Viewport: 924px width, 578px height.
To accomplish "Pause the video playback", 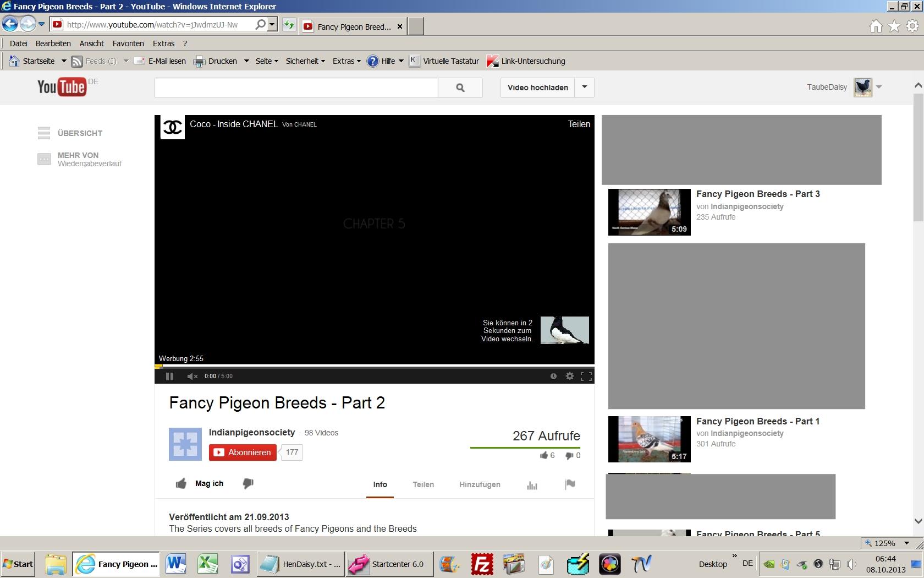I will pos(169,376).
